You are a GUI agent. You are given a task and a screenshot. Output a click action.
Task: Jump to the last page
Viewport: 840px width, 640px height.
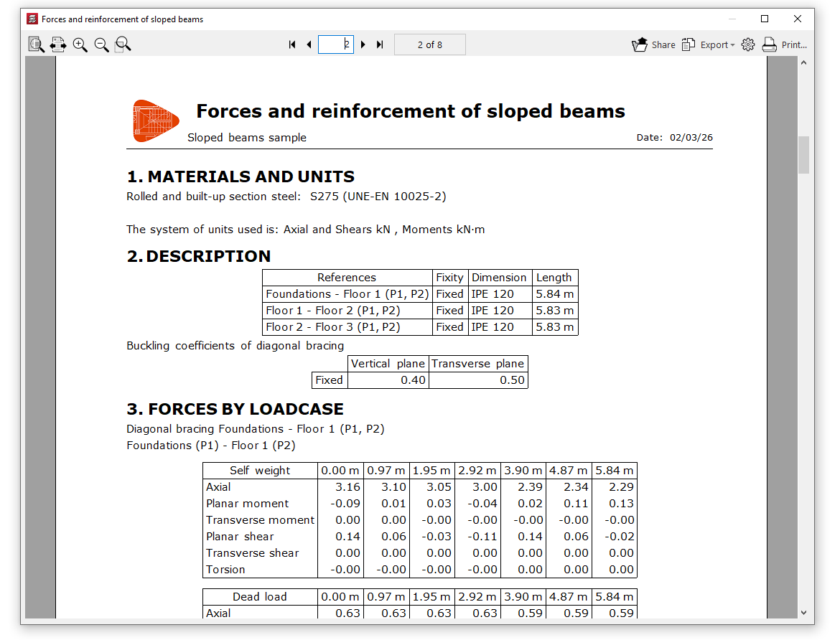point(380,44)
